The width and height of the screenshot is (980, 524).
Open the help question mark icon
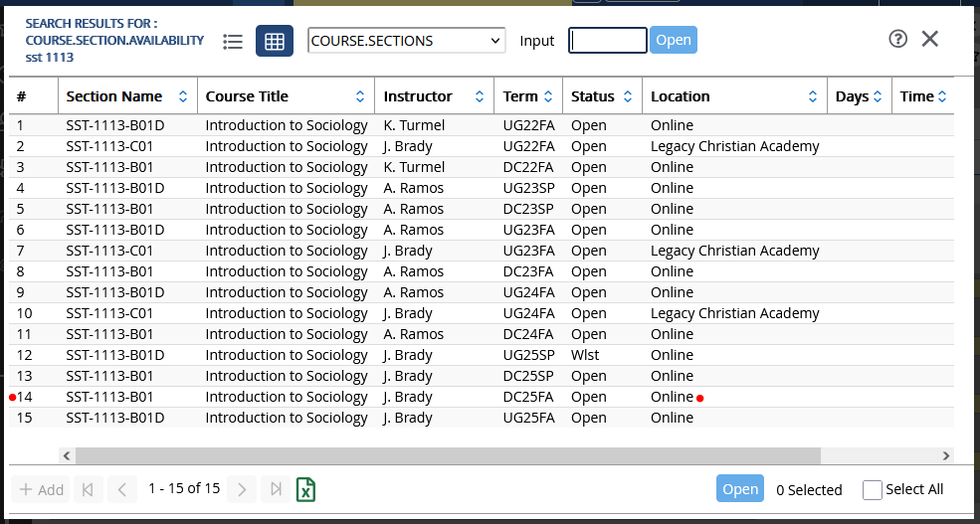click(897, 39)
